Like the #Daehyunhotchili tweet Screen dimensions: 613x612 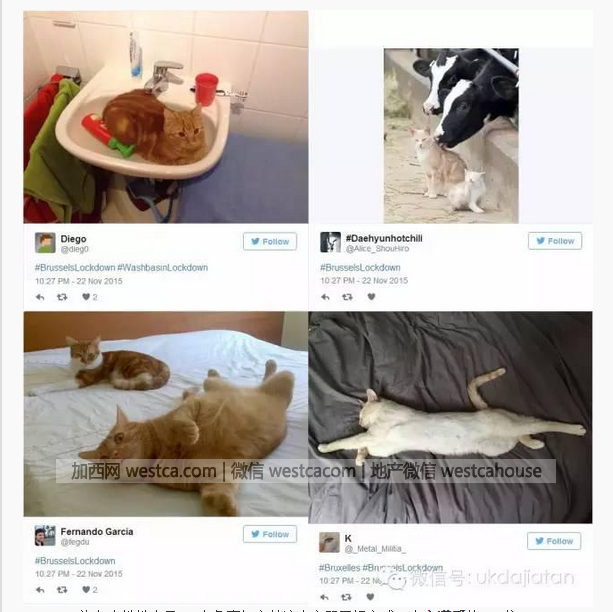coord(371,297)
